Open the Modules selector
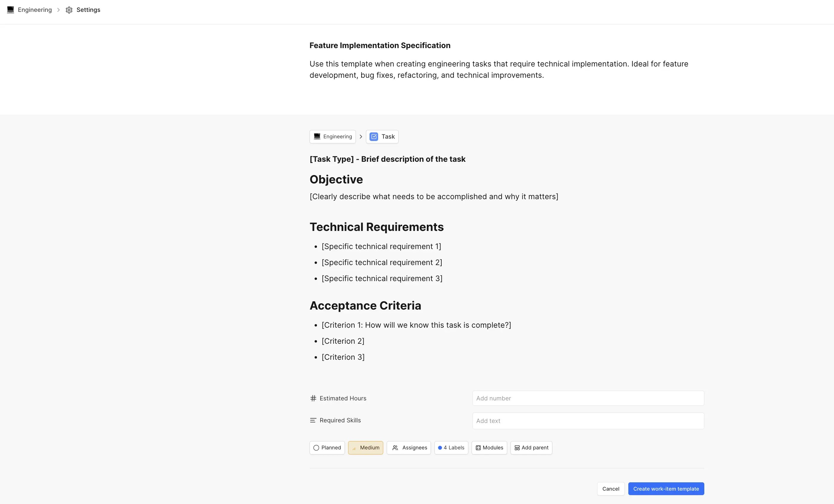 click(489, 448)
